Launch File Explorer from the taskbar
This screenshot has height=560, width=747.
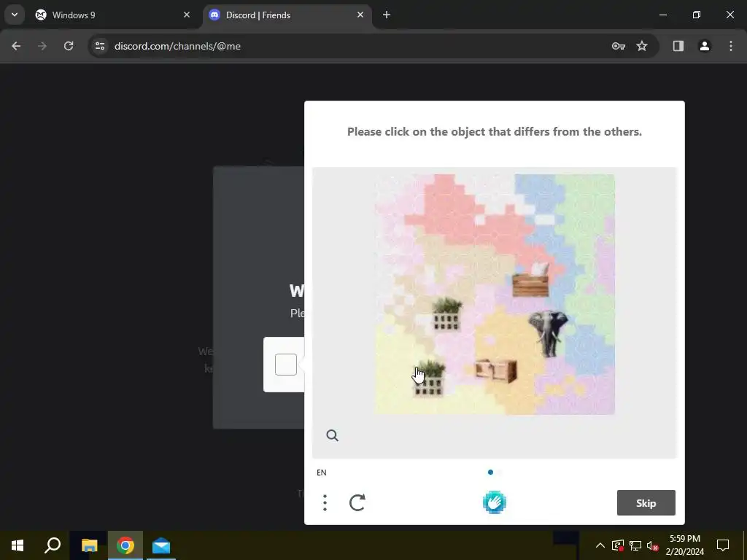(89, 545)
